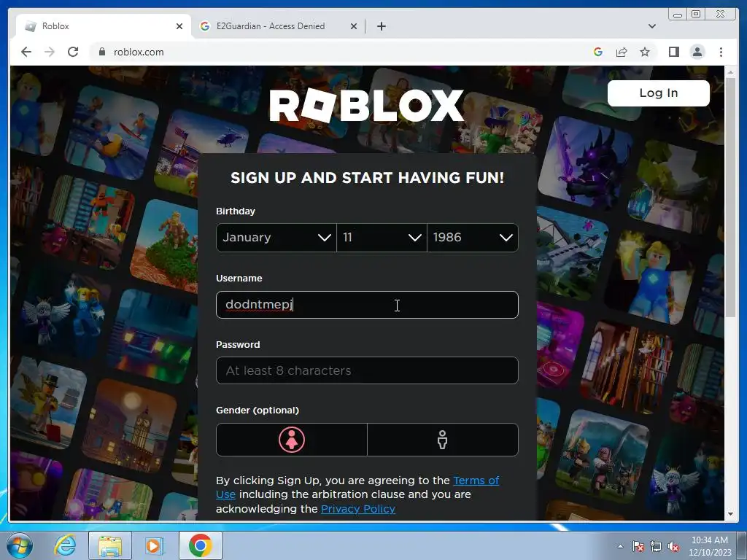Open the Action Center flag icon
Image resolution: width=747 pixels, height=560 pixels.
(638, 546)
